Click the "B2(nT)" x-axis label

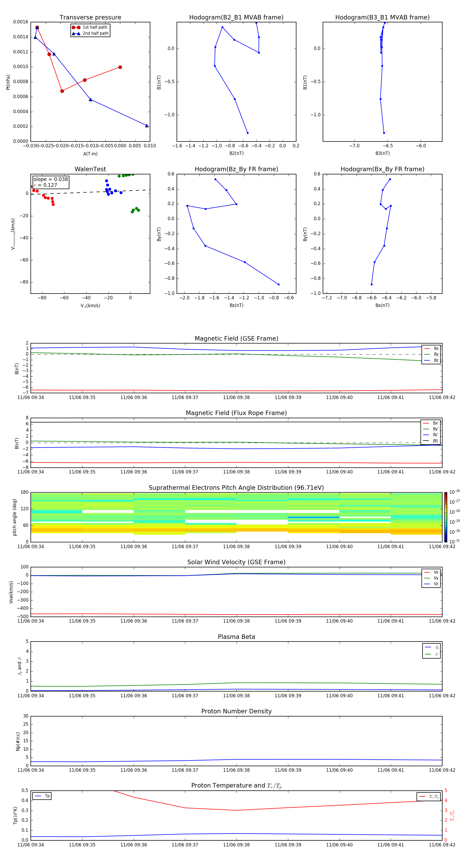(236, 153)
